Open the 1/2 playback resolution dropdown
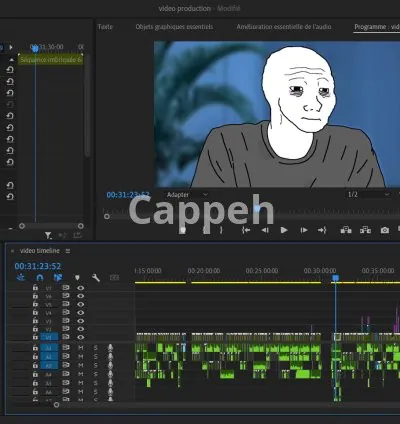 [368, 194]
